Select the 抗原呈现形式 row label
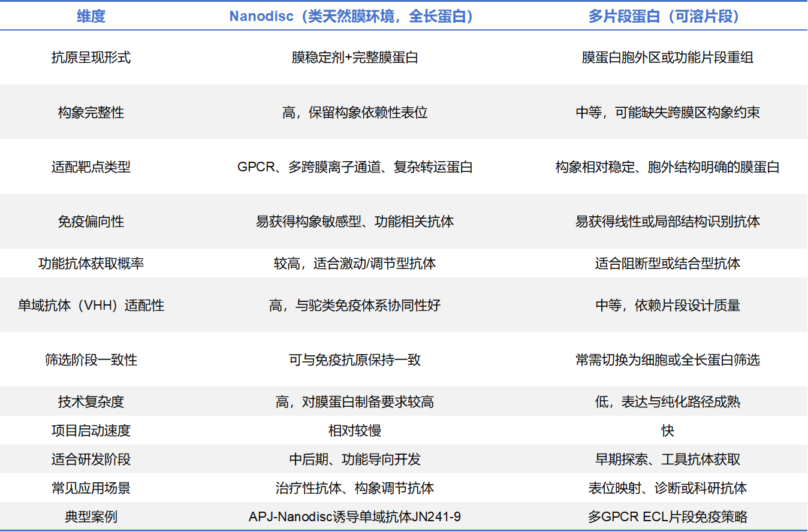The height and width of the screenshot is (532, 808). click(x=91, y=58)
